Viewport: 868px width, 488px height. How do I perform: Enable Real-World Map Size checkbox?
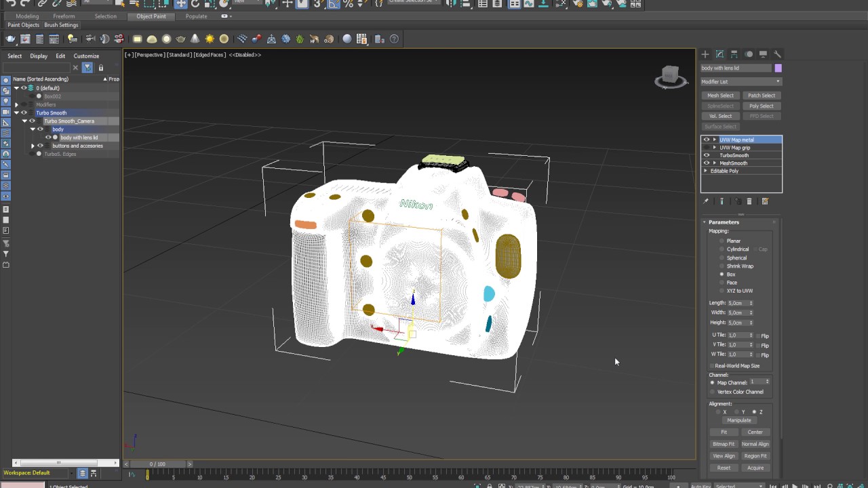(x=712, y=366)
